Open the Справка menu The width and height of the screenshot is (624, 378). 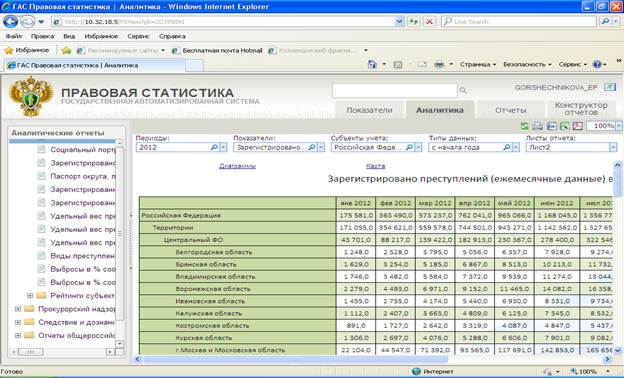[x=172, y=36]
